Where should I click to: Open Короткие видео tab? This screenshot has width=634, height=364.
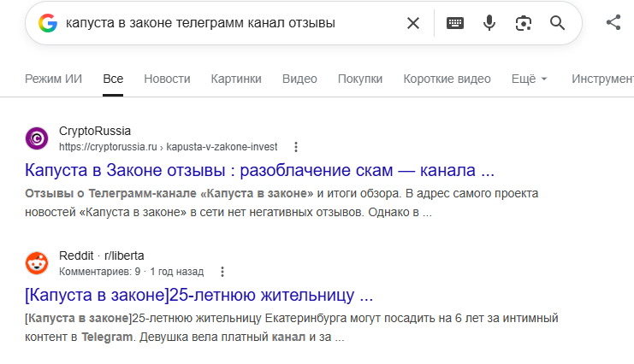(447, 79)
